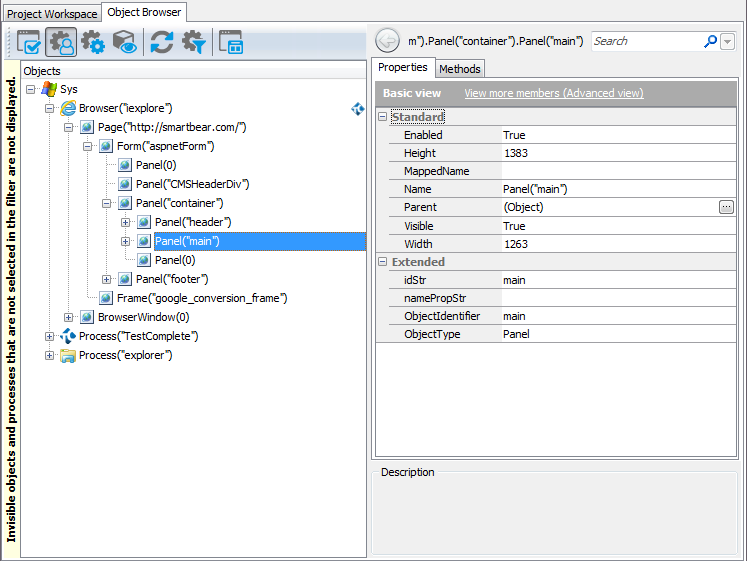
Task: Expand the Process("TestComplete") node
Action: (49, 336)
